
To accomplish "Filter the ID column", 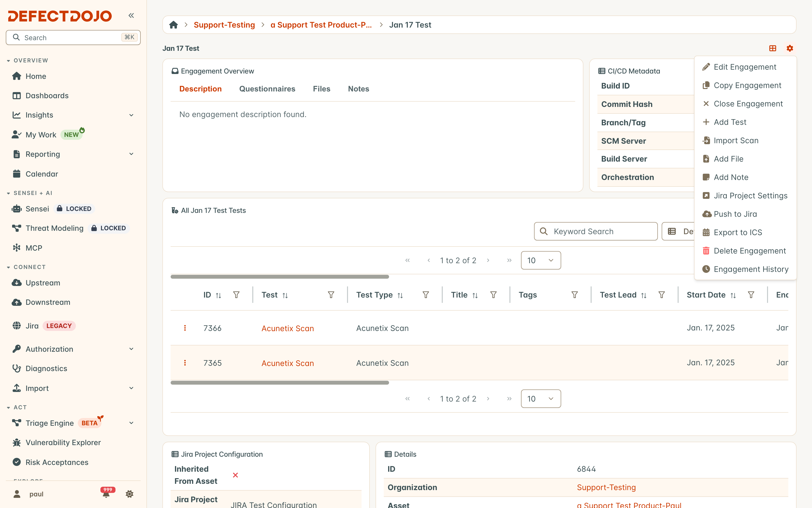I will [236, 295].
